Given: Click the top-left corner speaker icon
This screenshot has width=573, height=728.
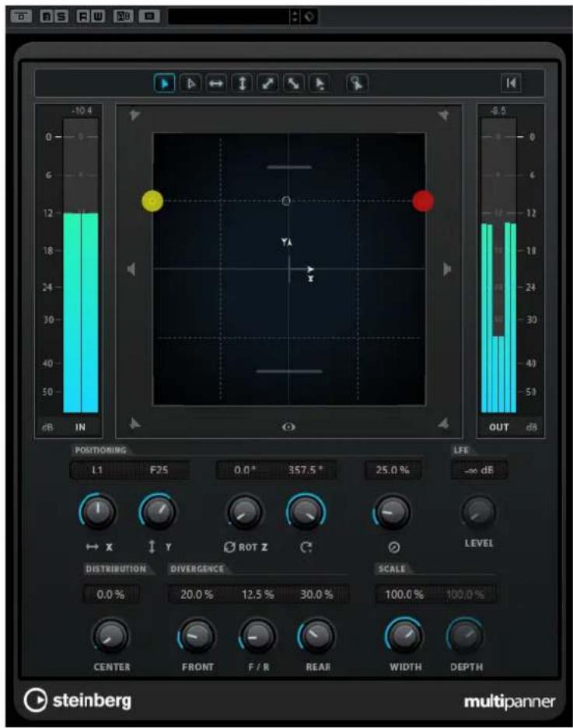Looking at the screenshot, I should pos(135,115).
